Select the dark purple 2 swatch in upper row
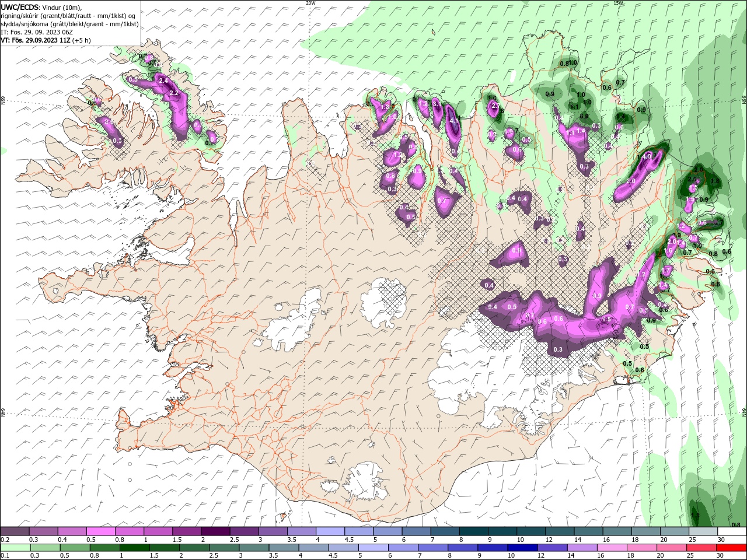Screen dimensions: 747x560 215,531
